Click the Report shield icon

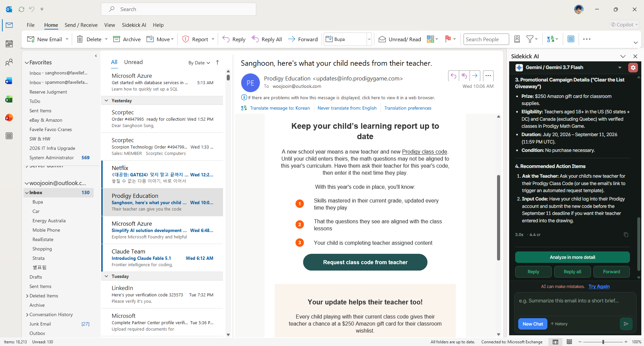click(x=185, y=39)
